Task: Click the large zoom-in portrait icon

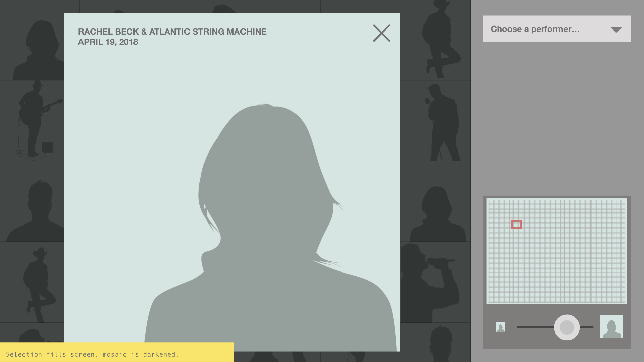Action: point(611,326)
